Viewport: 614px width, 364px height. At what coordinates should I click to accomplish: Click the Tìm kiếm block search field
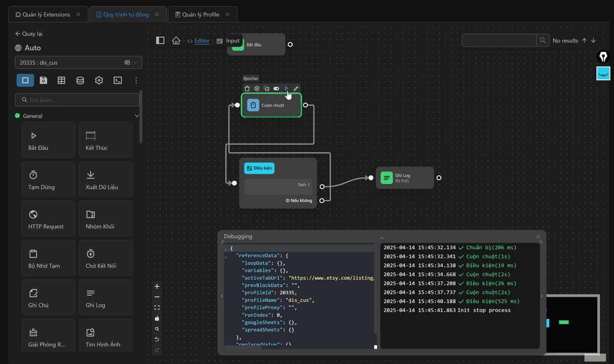(x=77, y=100)
